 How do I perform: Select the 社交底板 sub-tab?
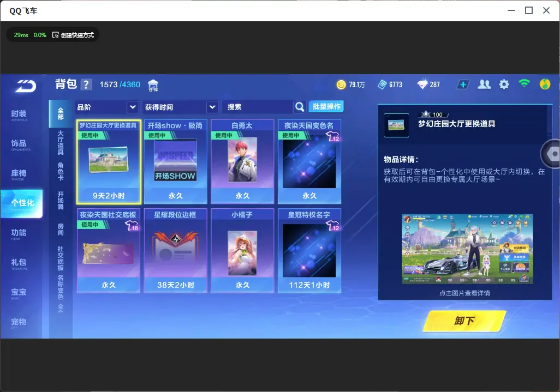[61, 258]
